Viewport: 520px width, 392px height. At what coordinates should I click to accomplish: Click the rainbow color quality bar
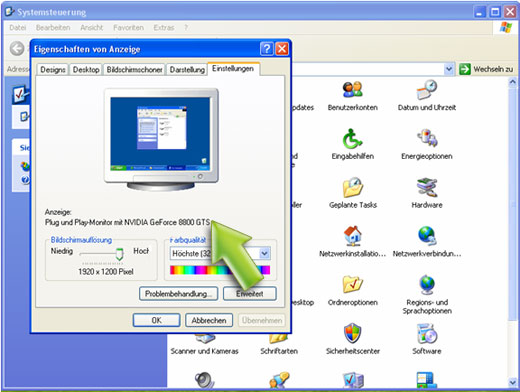point(220,270)
